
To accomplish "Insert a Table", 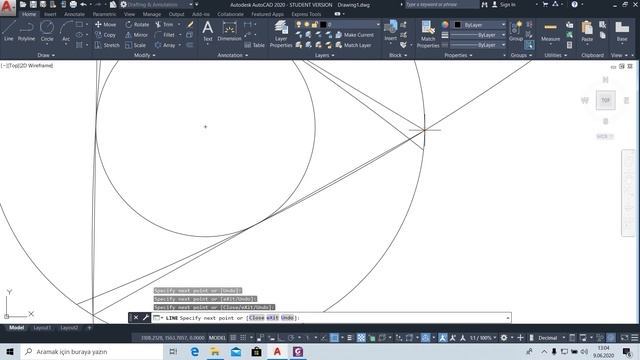I will pos(255,45).
